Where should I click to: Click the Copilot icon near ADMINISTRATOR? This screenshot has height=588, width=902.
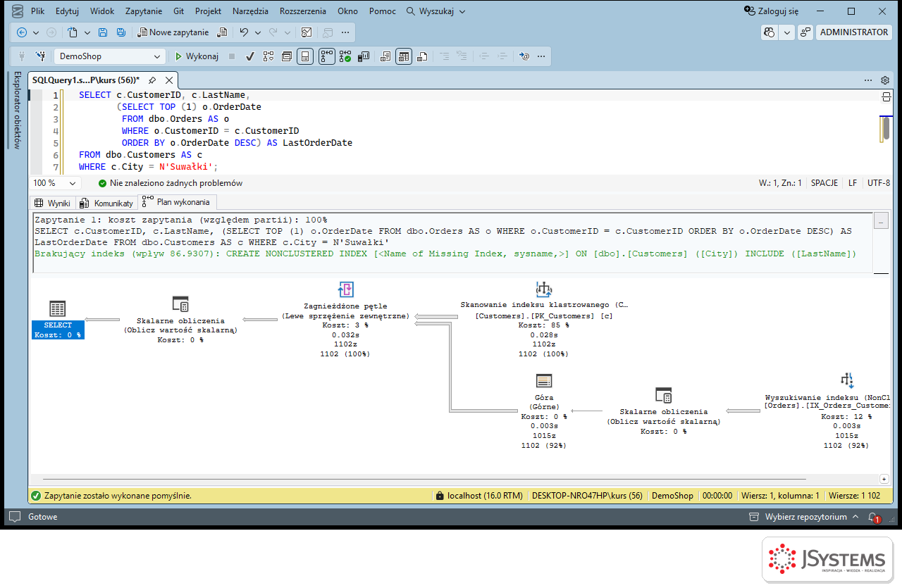click(x=770, y=32)
